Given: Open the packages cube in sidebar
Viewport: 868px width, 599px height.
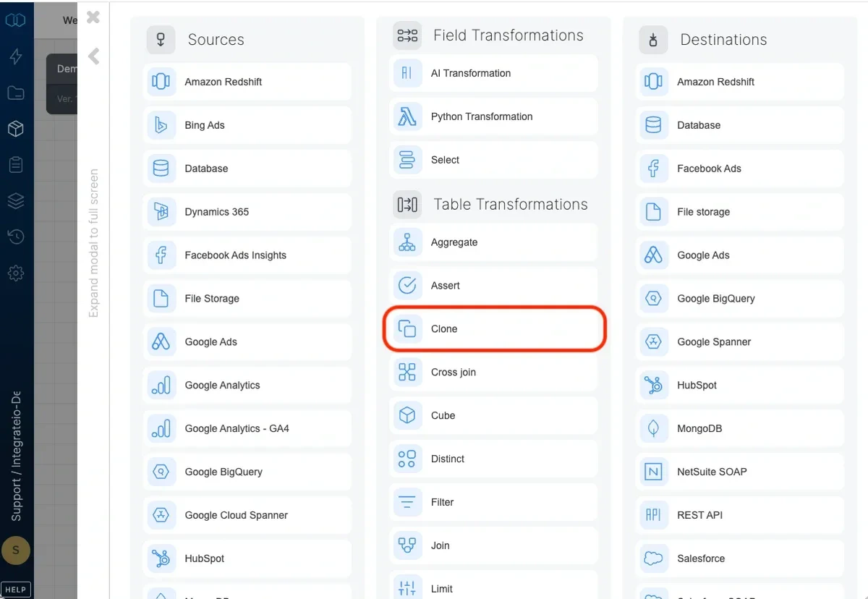Looking at the screenshot, I should 16,129.
